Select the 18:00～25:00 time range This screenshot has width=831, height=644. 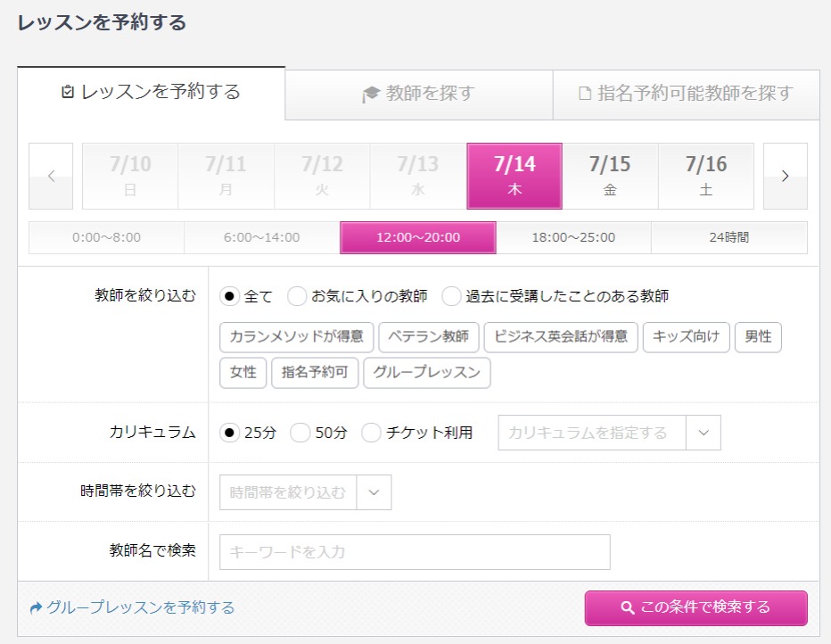click(x=573, y=237)
